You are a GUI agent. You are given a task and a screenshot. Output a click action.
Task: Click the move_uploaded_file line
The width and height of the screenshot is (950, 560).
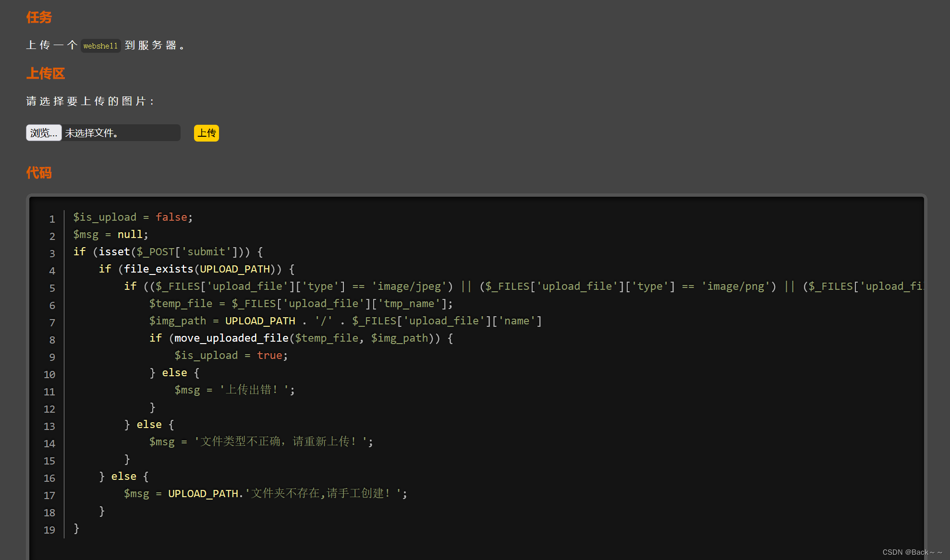[301, 338]
